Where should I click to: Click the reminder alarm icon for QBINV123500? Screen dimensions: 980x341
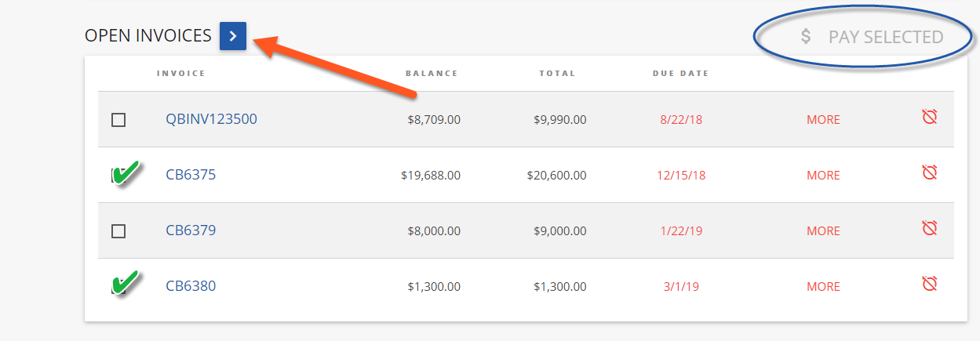(930, 118)
